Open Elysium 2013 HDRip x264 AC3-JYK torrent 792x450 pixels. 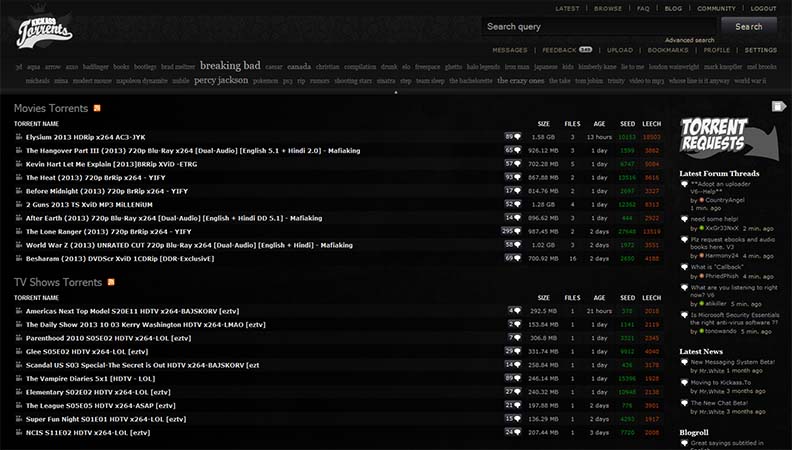[85, 137]
